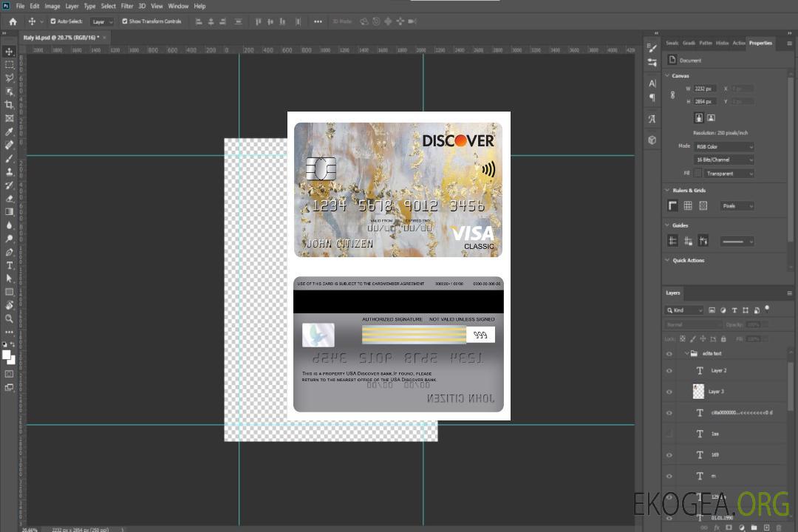Click the canvas Fill color swatch

click(x=698, y=174)
